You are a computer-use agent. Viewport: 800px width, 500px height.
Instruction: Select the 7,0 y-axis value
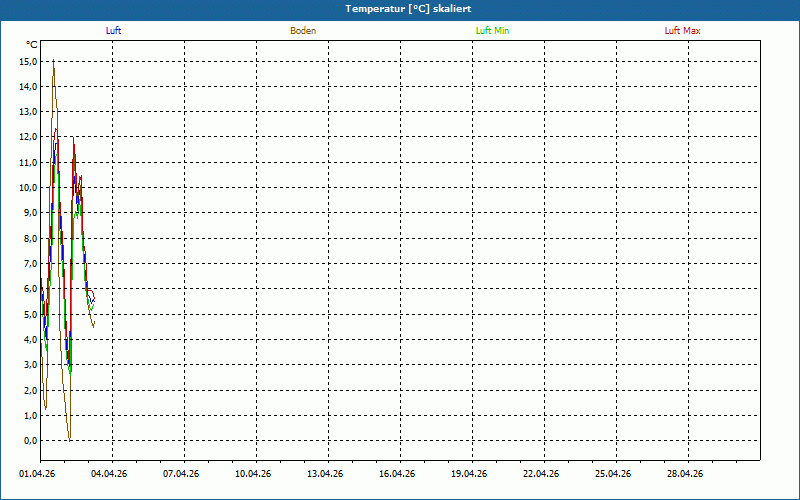[31, 264]
